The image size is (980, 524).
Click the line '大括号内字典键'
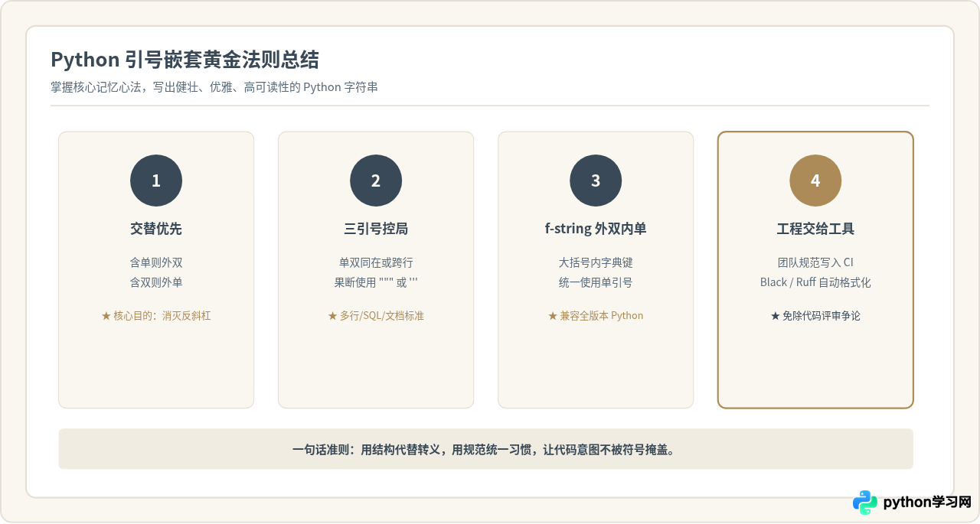[x=596, y=262]
